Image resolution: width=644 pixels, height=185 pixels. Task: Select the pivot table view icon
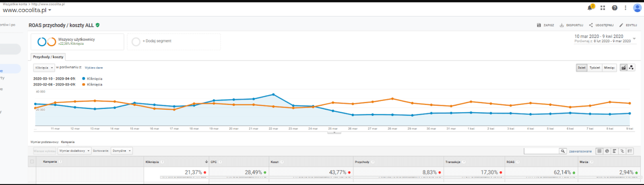click(630, 151)
